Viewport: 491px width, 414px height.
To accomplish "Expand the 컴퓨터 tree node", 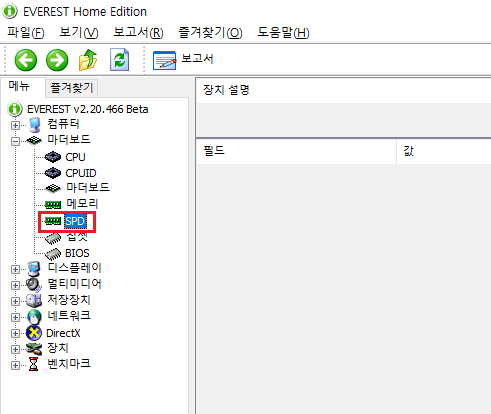I will [x=15, y=125].
